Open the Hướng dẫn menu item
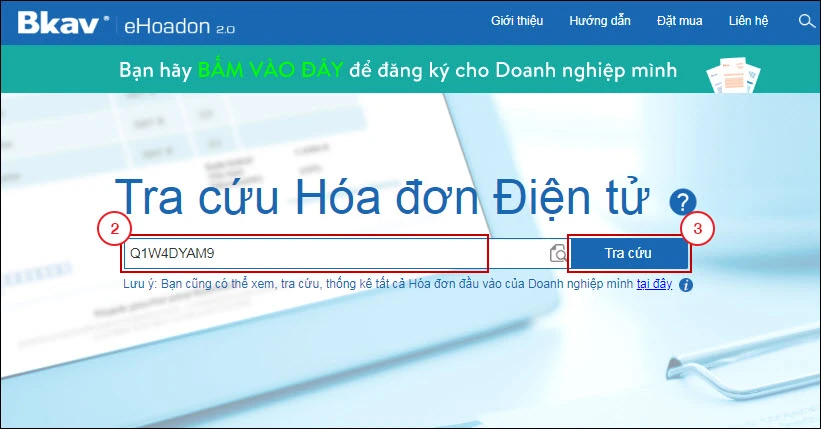Viewport: 821px width, 429px height. point(600,21)
